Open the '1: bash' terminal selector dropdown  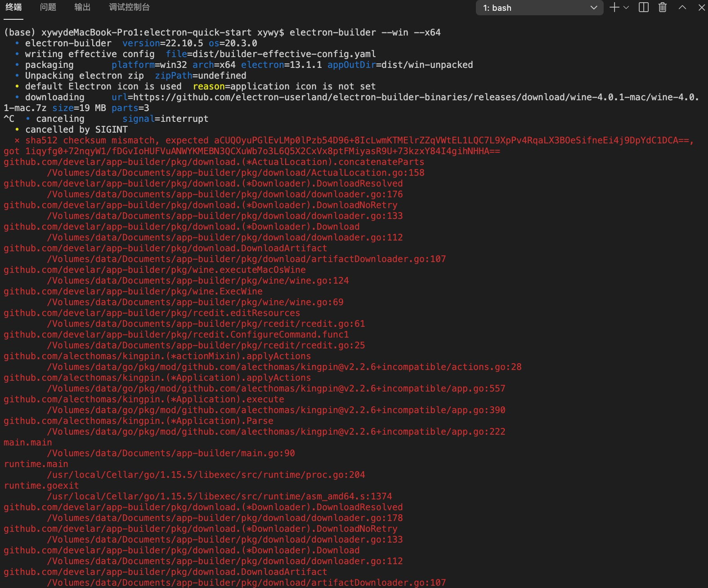click(x=539, y=8)
